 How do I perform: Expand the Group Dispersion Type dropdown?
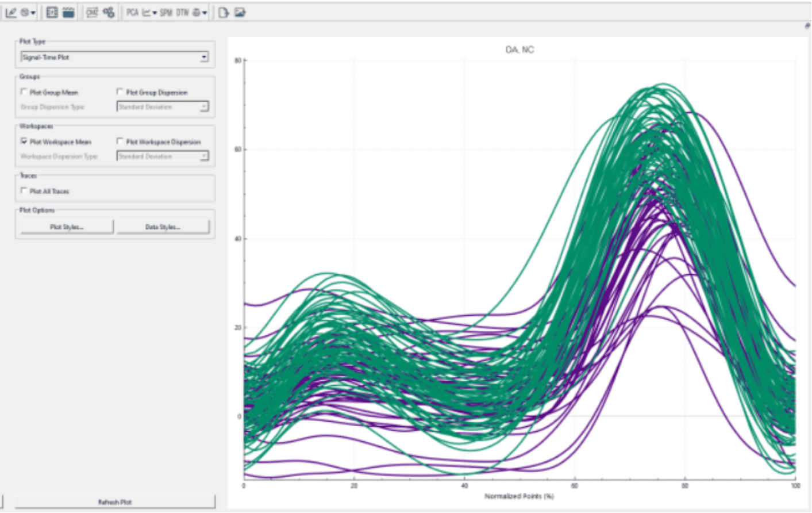tap(204, 107)
